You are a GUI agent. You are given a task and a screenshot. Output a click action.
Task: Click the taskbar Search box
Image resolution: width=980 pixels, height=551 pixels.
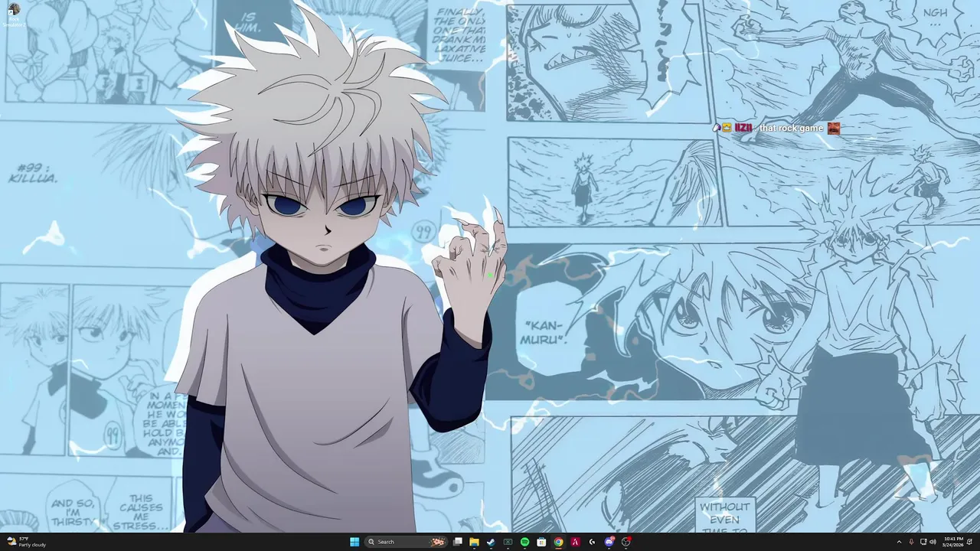[x=406, y=542]
